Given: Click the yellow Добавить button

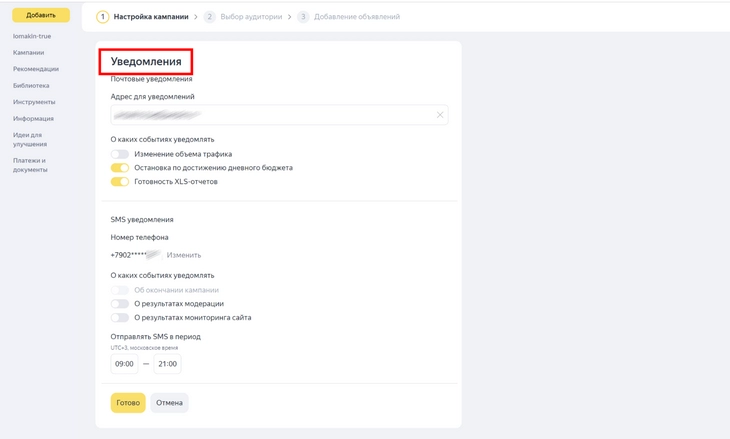Looking at the screenshot, I should tap(41, 15).
